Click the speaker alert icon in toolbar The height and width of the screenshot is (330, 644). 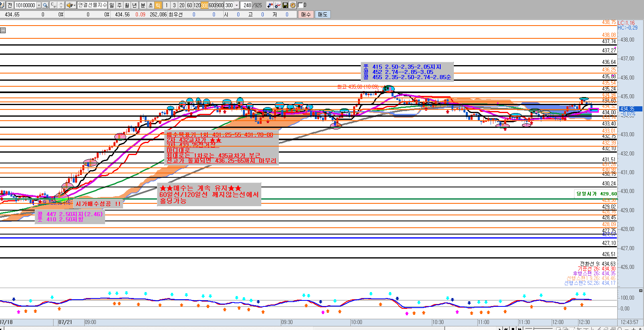(69, 5)
